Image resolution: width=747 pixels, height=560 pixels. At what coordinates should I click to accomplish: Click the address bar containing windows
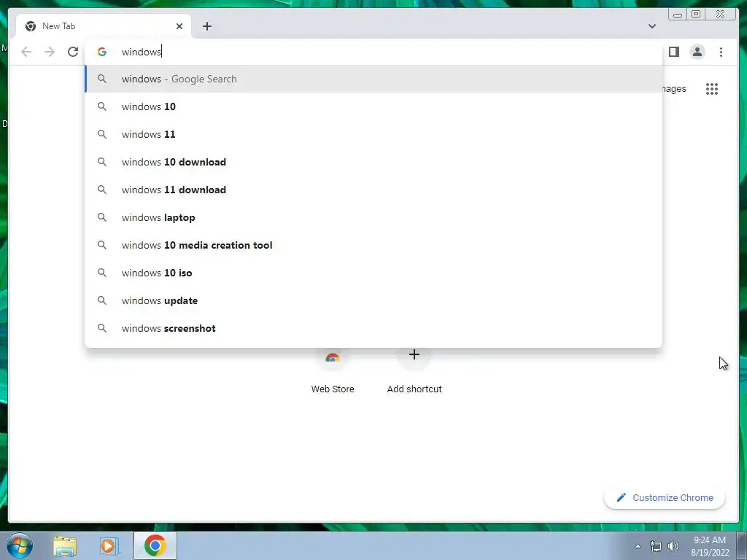tap(374, 52)
